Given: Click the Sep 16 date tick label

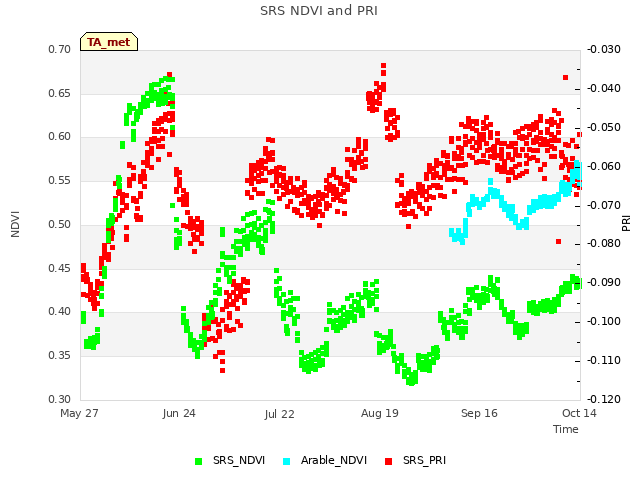Looking at the screenshot, I should coord(479,413).
